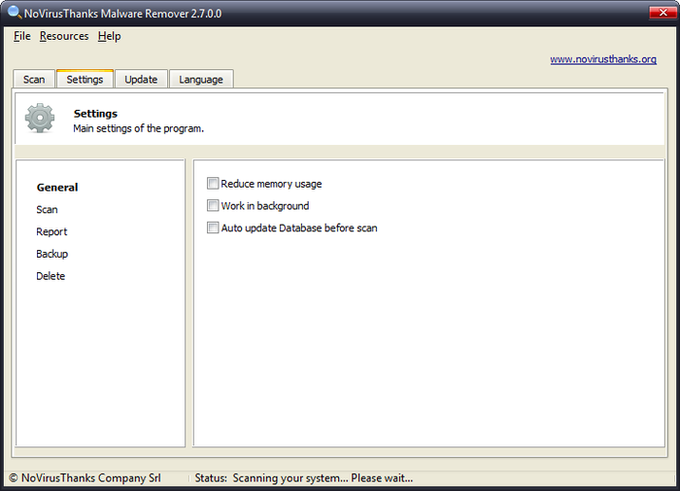Image resolution: width=680 pixels, height=491 pixels.
Task: Select General settings category
Action: (x=57, y=187)
